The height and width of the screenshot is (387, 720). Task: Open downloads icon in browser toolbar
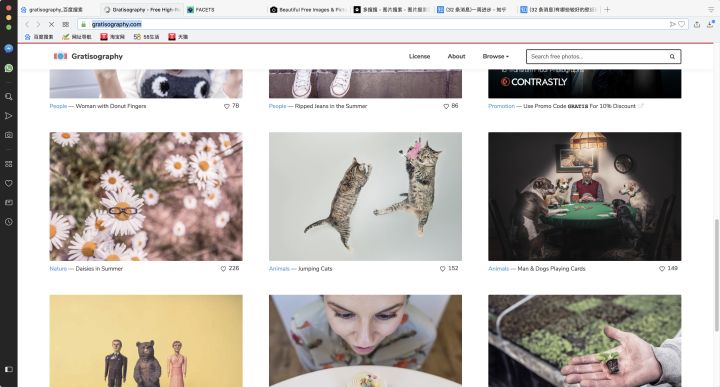[710, 24]
